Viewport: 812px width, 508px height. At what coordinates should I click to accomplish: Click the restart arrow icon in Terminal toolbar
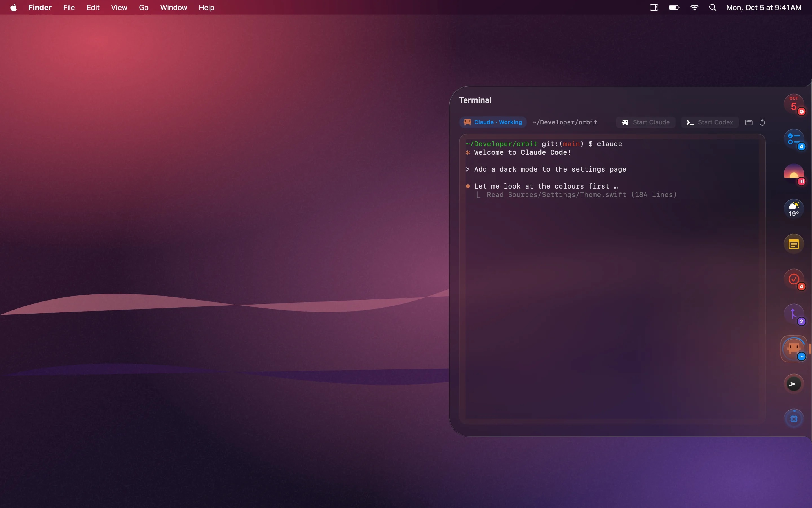(762, 122)
